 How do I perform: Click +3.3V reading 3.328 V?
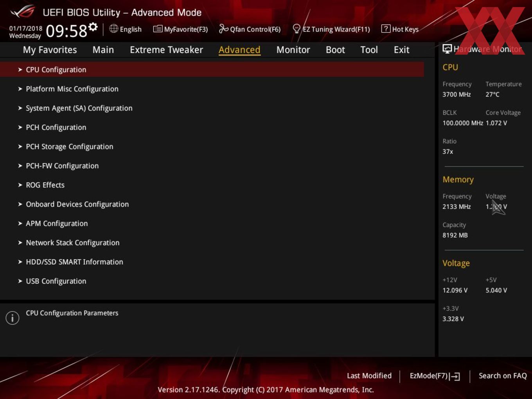pos(453,319)
